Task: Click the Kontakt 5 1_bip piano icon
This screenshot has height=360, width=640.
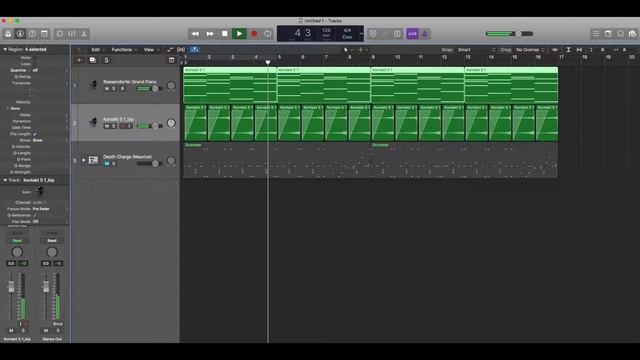Action: (93, 122)
